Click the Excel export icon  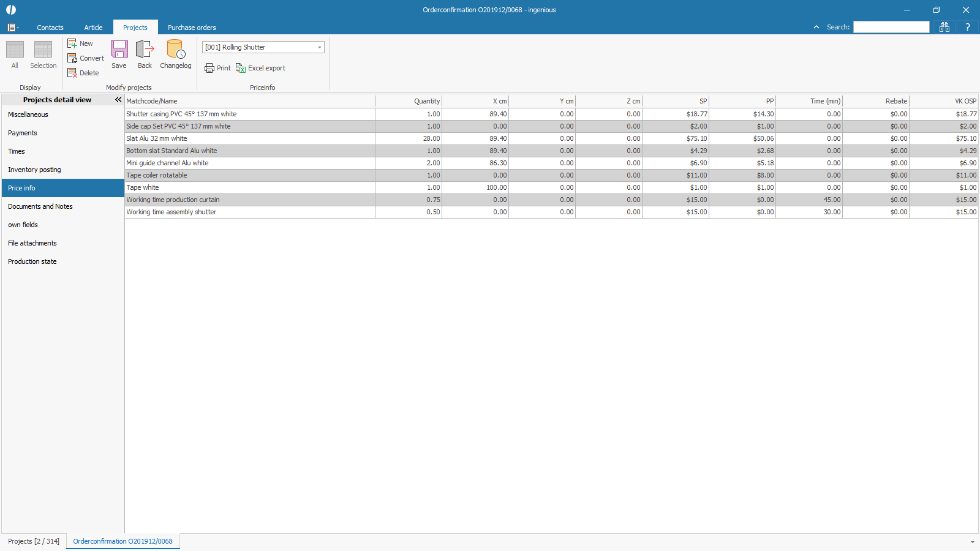coord(241,68)
